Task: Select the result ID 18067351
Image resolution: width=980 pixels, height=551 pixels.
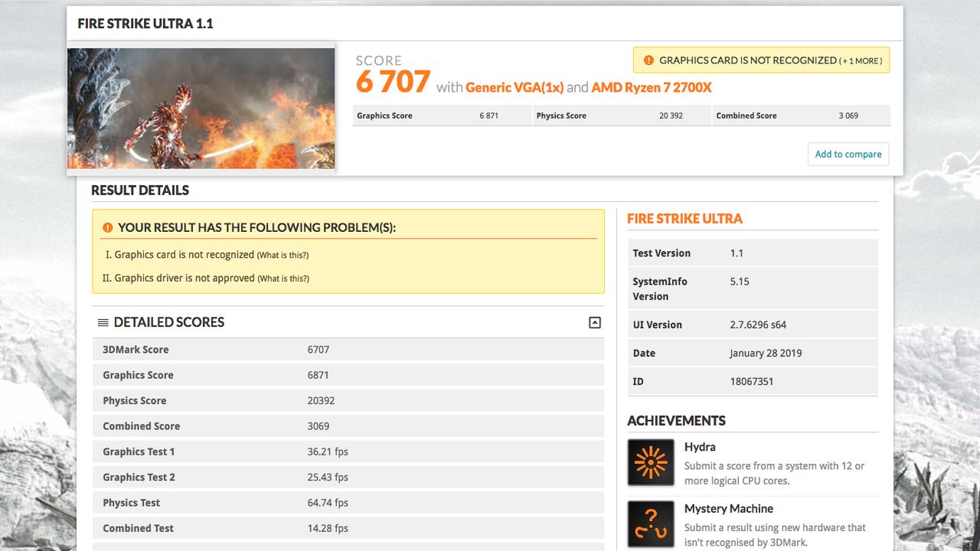Action: (752, 381)
